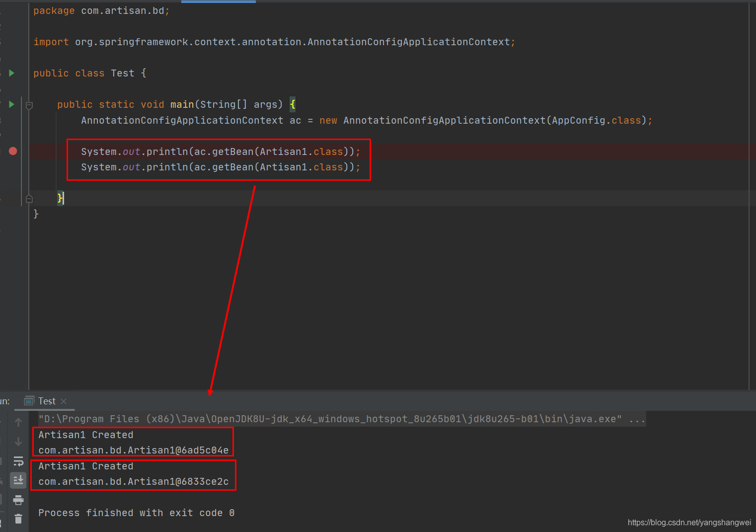Viewport: 756px width, 532px height.
Task: Click the Down the Stack Trace arrow
Action: click(18, 442)
